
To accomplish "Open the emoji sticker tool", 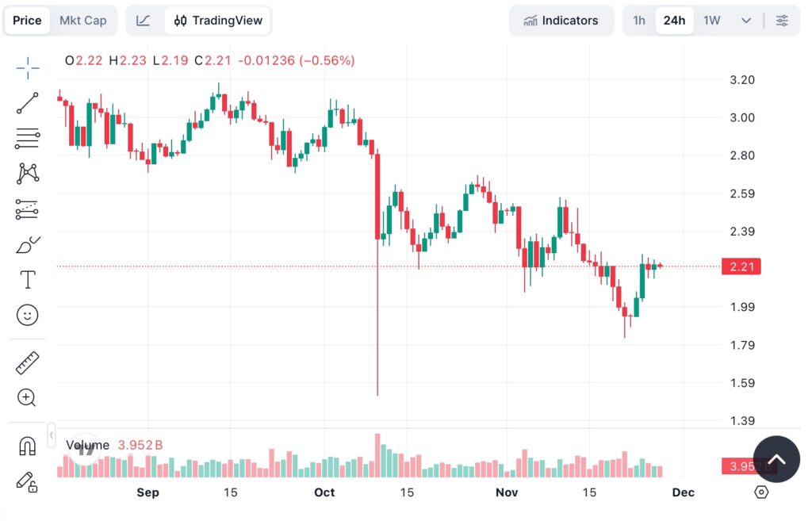I will 27,315.
